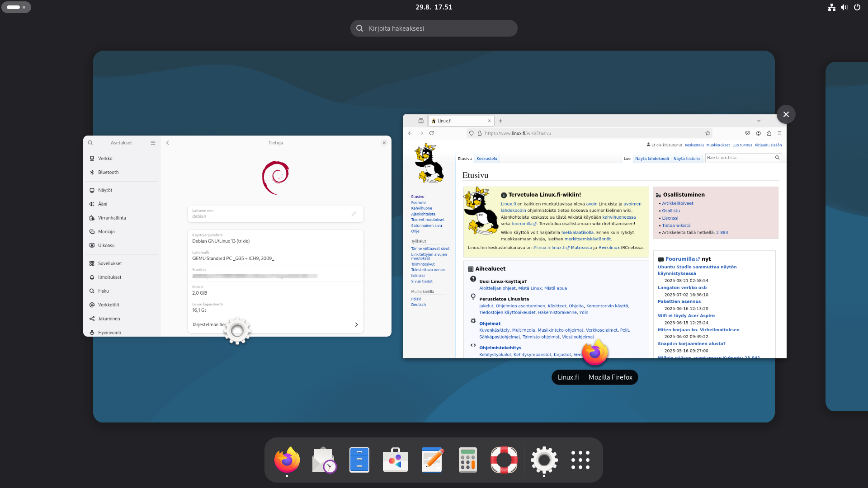Open Settings from the dock

pyautogui.click(x=544, y=460)
